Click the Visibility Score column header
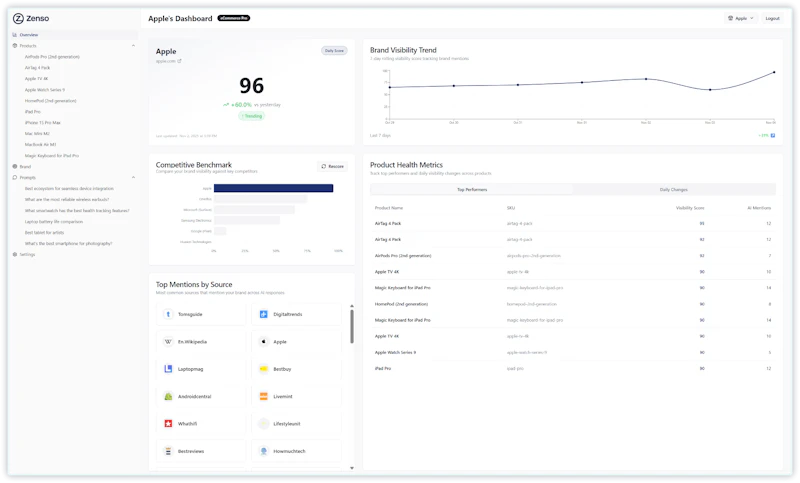Image resolution: width=800 pixels, height=483 pixels. [x=690, y=208]
